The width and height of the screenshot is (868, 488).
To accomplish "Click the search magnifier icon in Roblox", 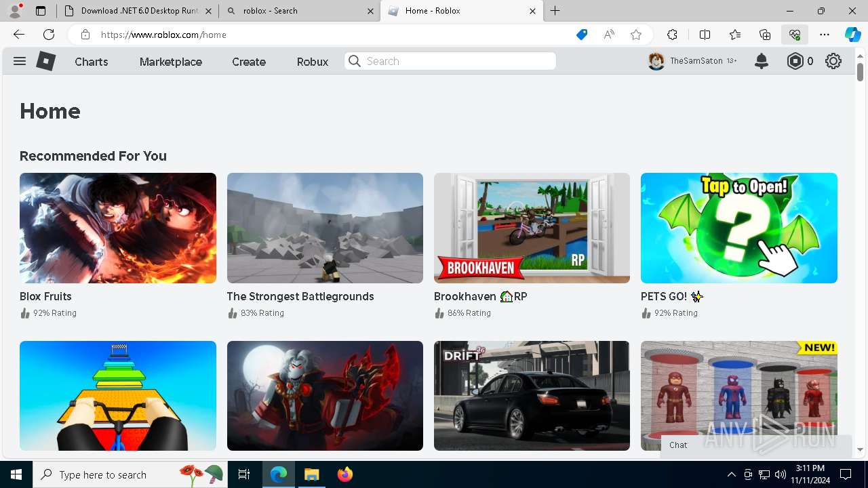I will coord(355,61).
